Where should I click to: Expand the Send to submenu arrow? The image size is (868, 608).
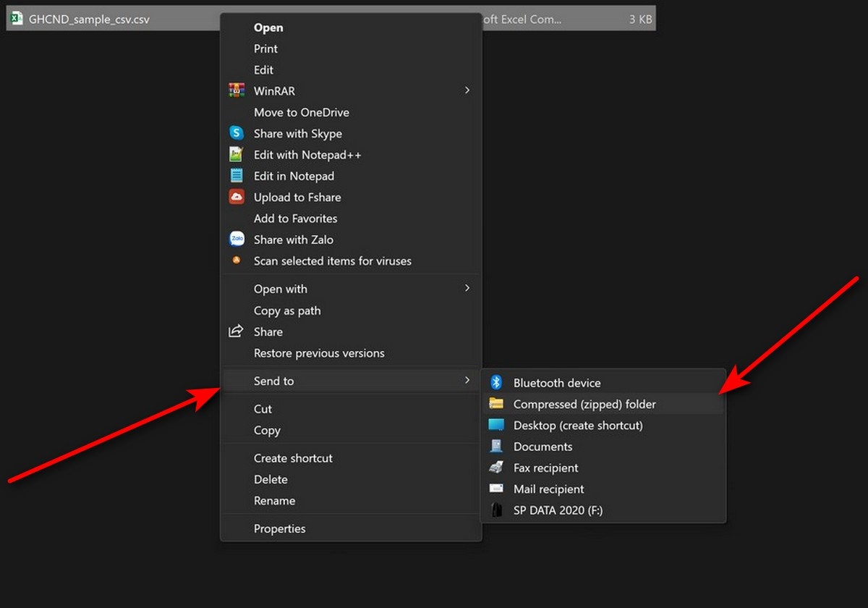[467, 381]
